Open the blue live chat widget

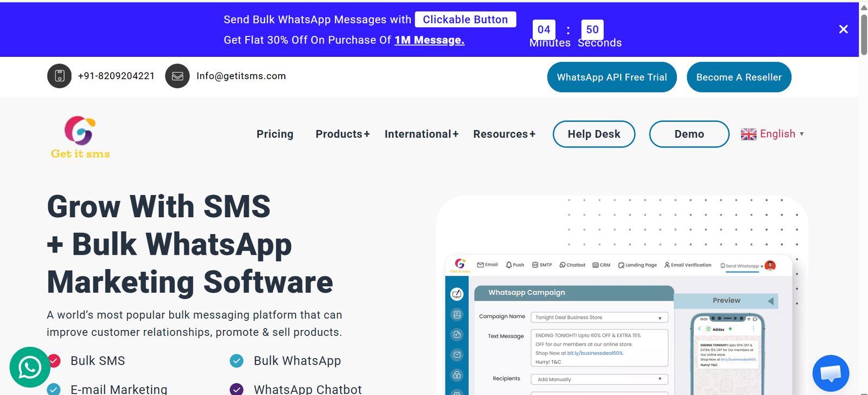831,373
